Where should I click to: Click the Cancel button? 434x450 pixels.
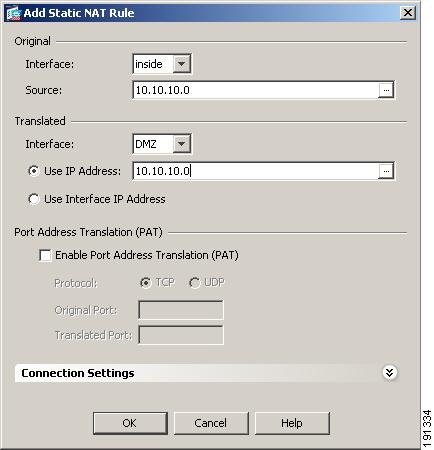[211, 423]
